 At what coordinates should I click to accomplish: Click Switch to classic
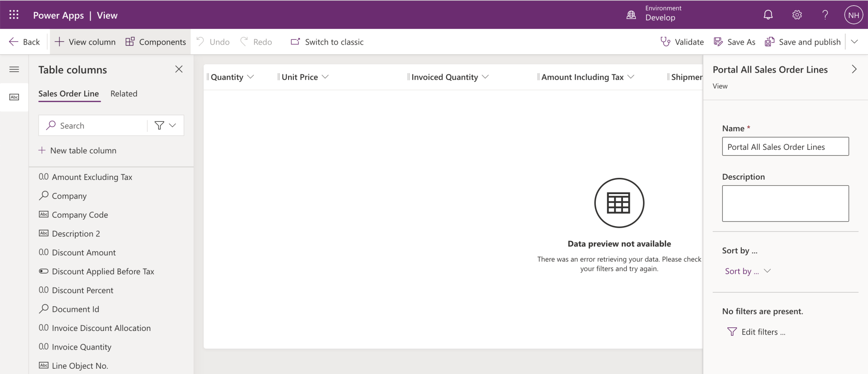(x=327, y=42)
